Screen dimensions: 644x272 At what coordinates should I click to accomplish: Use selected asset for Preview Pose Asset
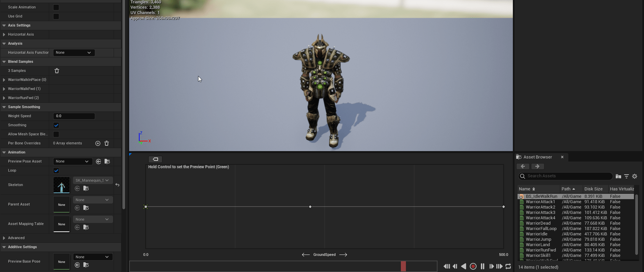coord(99,162)
